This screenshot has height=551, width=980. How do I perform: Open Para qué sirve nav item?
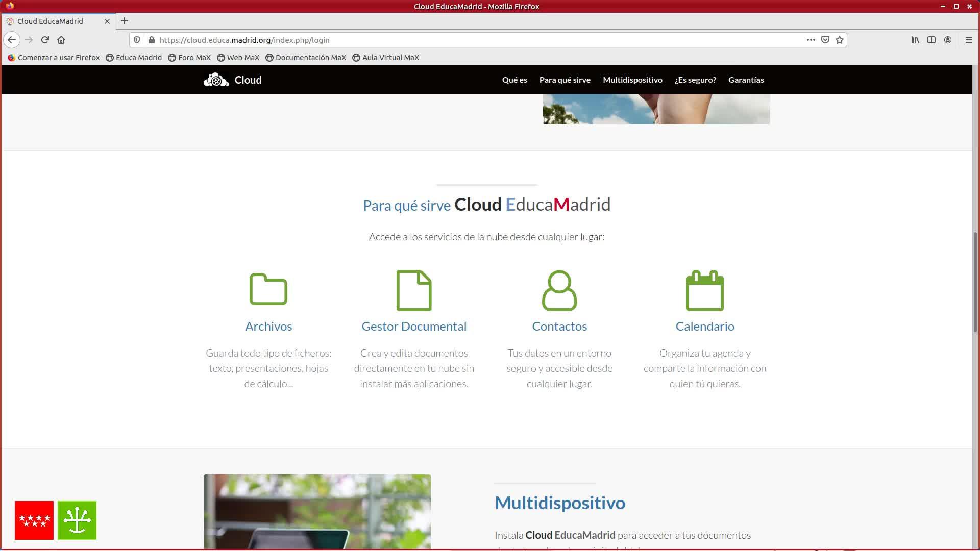pyautogui.click(x=565, y=80)
